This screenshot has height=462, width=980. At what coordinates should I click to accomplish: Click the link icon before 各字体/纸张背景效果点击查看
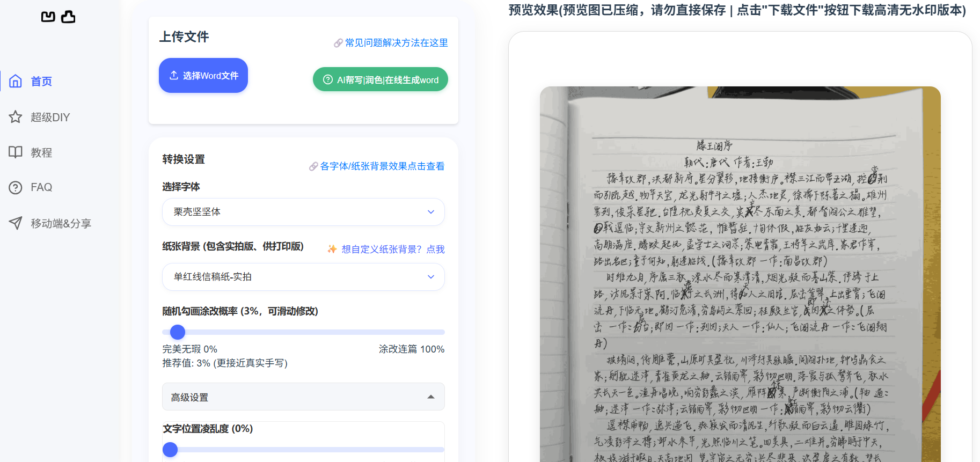pyautogui.click(x=313, y=166)
